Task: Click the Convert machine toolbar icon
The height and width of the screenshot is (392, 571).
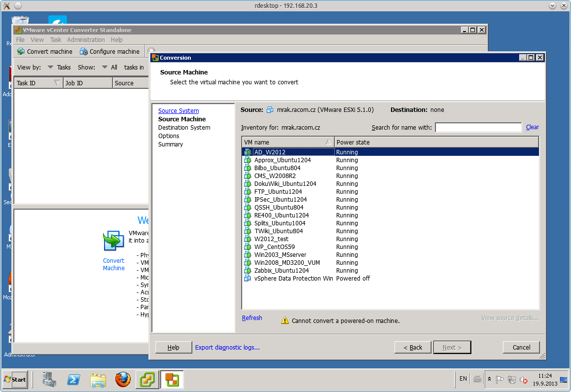Action: click(x=21, y=51)
